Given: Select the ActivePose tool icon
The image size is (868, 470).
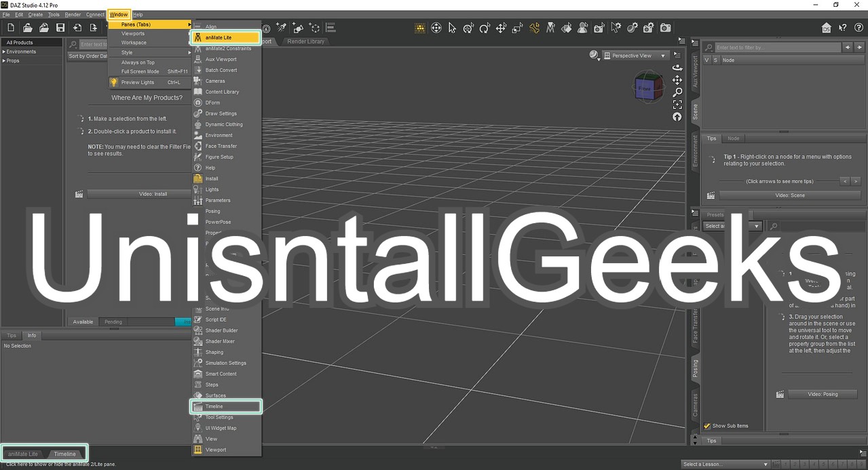Looking at the screenshot, I should tap(534, 28).
